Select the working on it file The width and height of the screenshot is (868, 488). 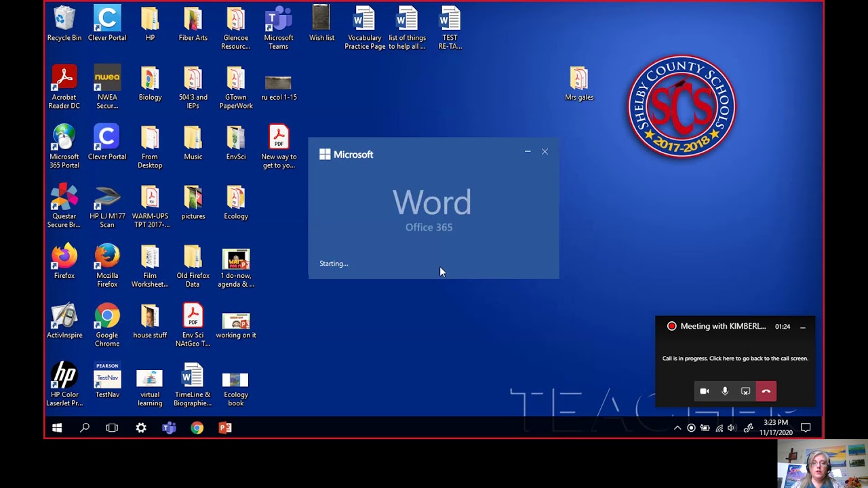[x=236, y=325]
